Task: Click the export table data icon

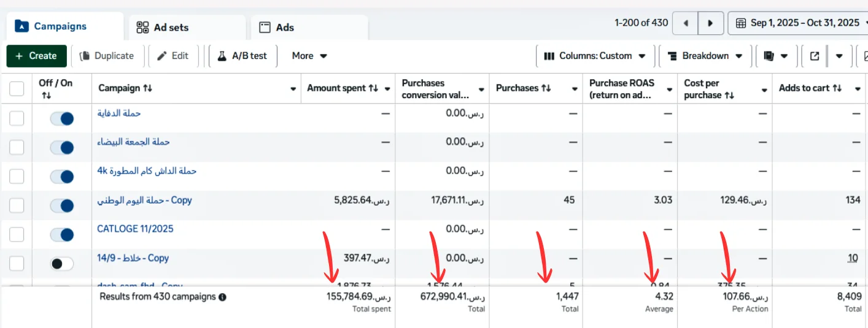Action: tap(815, 56)
